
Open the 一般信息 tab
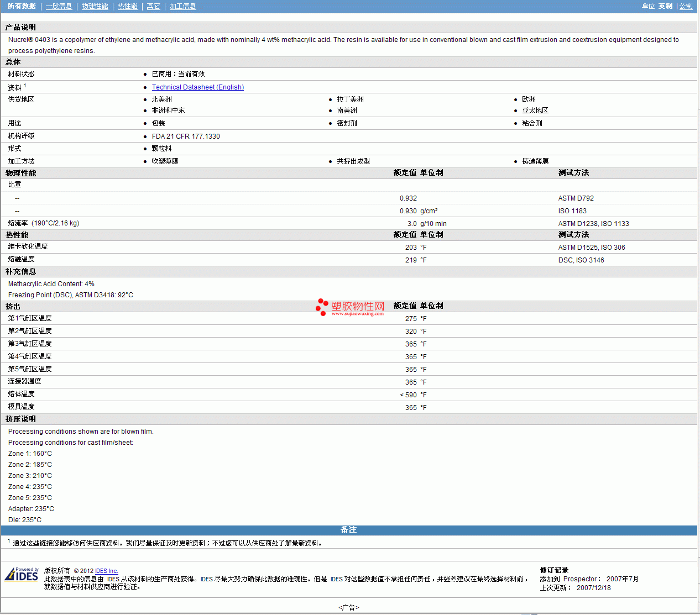pos(59,6)
